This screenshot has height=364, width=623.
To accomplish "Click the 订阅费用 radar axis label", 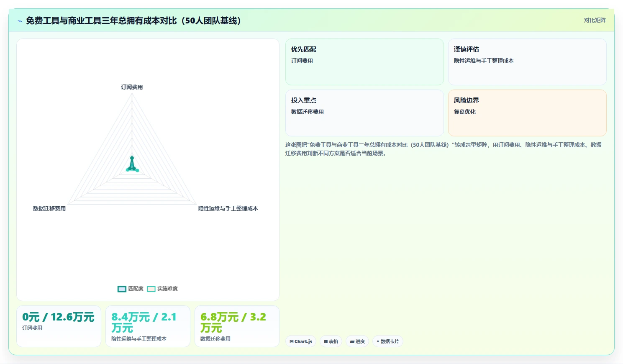I will pos(132,87).
